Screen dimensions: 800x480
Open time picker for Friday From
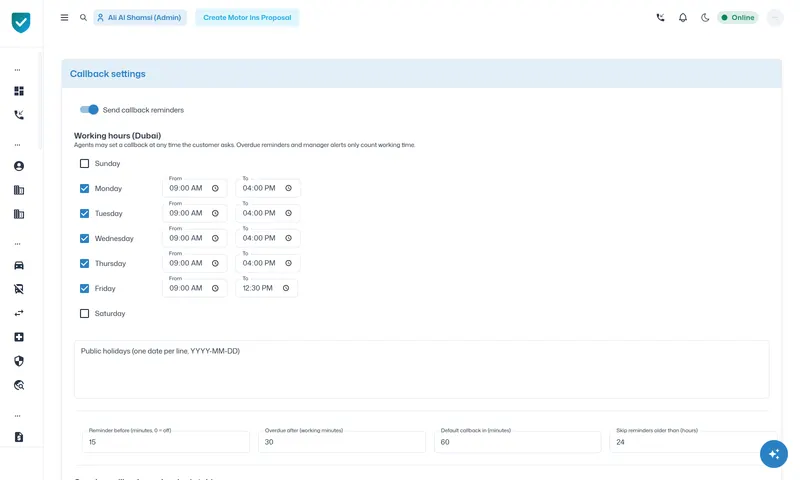coord(215,288)
